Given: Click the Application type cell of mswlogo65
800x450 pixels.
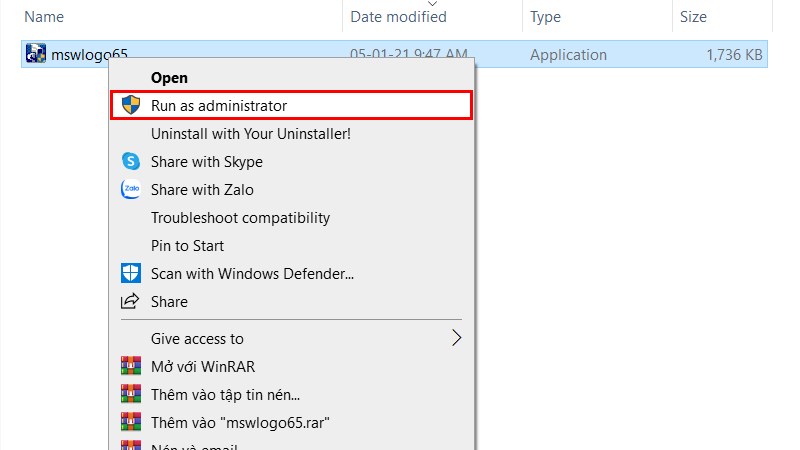Looking at the screenshot, I should tap(568, 55).
